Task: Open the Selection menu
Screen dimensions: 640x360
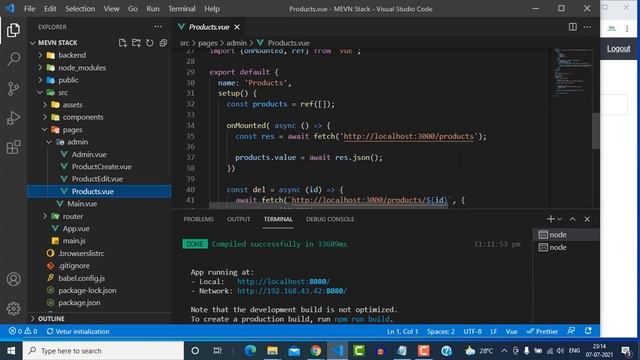Action: click(x=80, y=9)
